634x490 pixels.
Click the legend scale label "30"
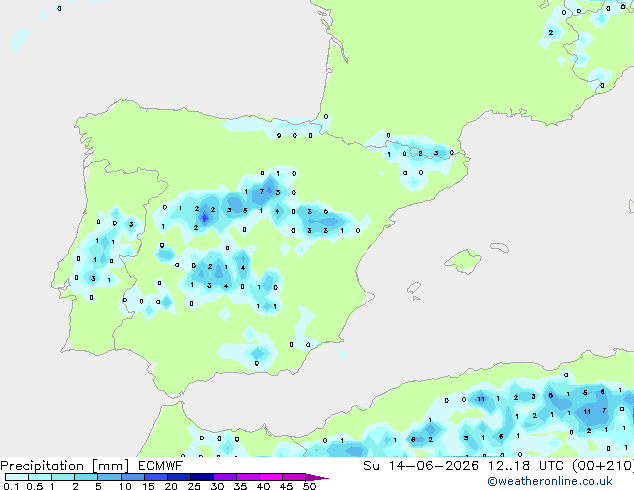click(217, 486)
